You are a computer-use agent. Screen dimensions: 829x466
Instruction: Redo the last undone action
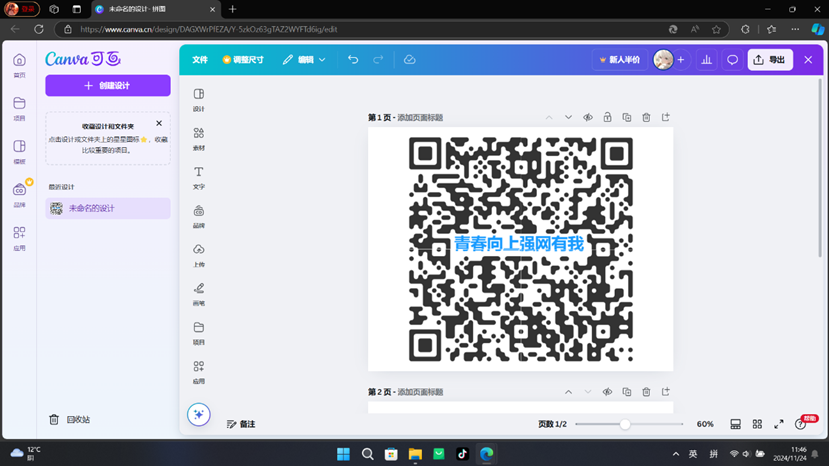pos(378,60)
